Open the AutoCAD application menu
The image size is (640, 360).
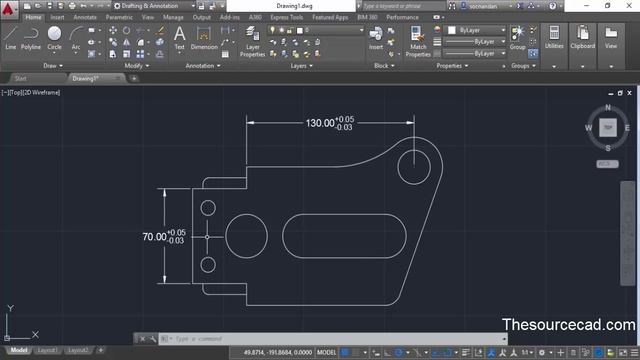point(8,9)
